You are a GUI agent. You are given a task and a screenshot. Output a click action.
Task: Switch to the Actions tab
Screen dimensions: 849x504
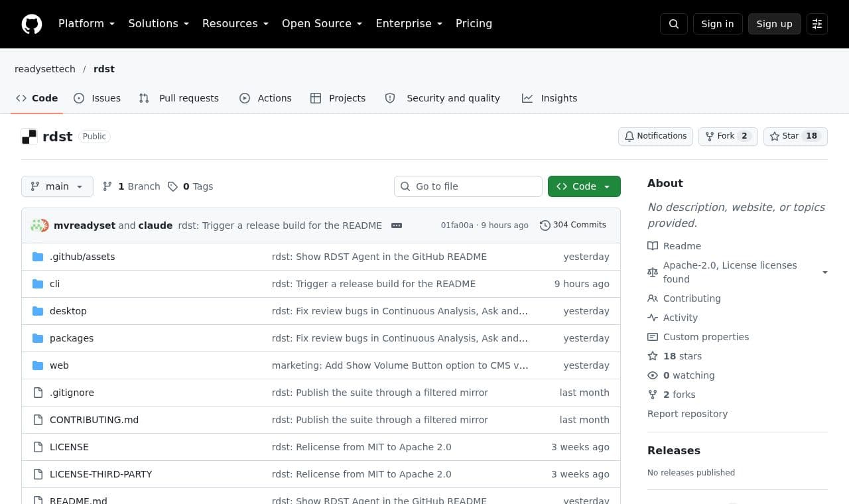265,98
